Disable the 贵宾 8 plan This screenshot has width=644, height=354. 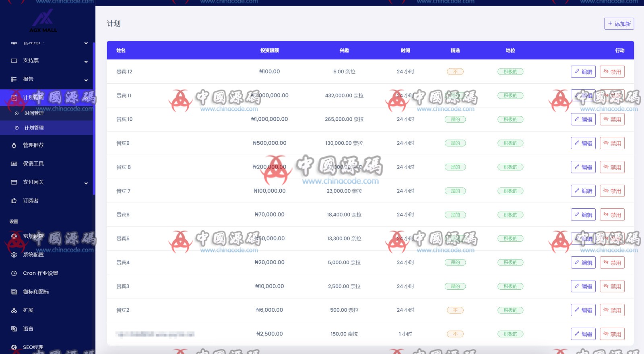pyautogui.click(x=612, y=167)
